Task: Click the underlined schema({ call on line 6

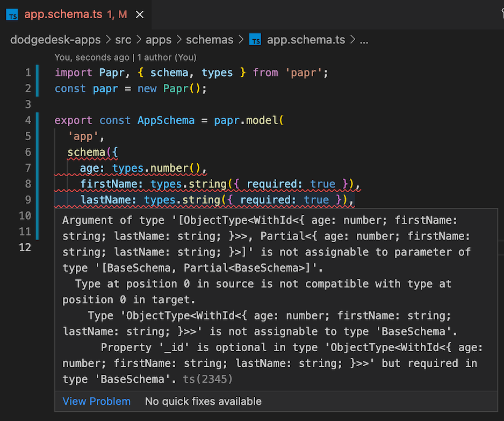Action: point(86,152)
